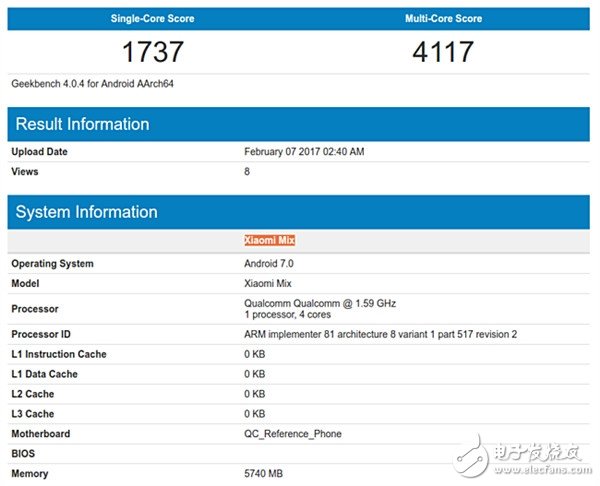Click the BIOS row label
The width and height of the screenshot is (600, 486).
click(x=24, y=454)
